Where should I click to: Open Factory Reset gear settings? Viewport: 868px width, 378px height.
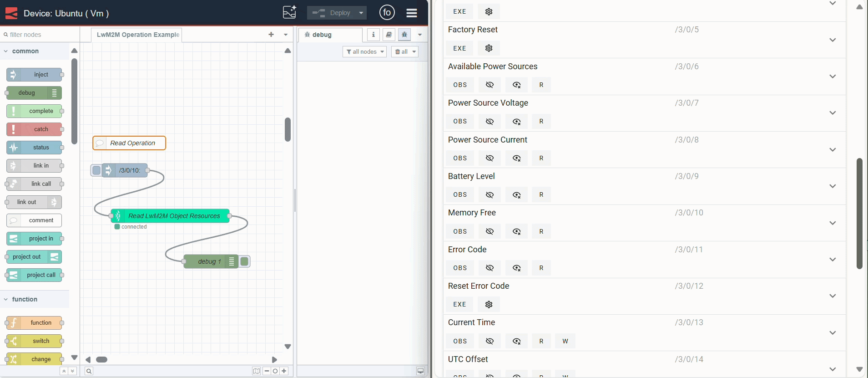pos(489,48)
